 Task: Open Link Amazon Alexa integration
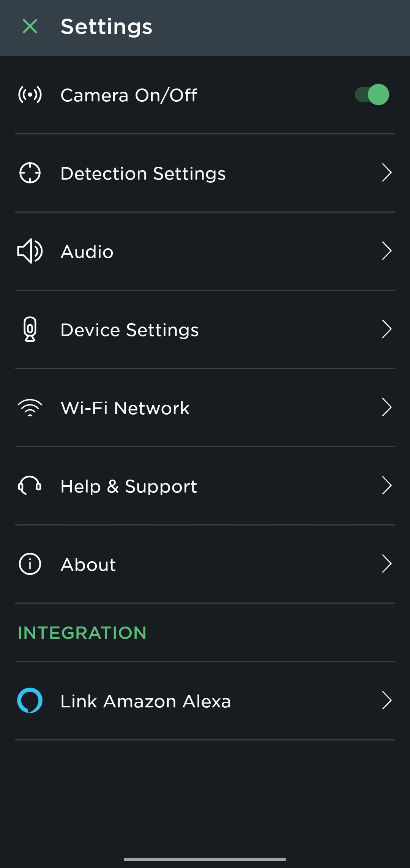coord(146,701)
